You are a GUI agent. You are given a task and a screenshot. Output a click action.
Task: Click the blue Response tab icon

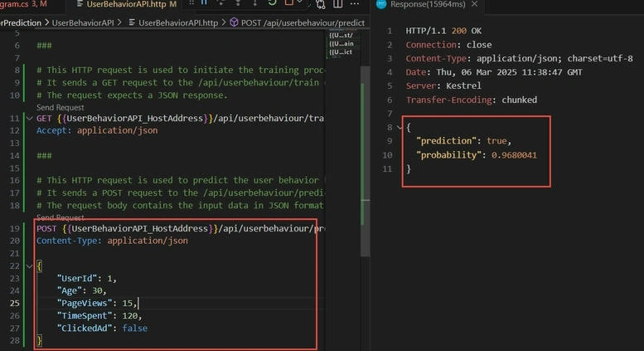click(x=381, y=4)
